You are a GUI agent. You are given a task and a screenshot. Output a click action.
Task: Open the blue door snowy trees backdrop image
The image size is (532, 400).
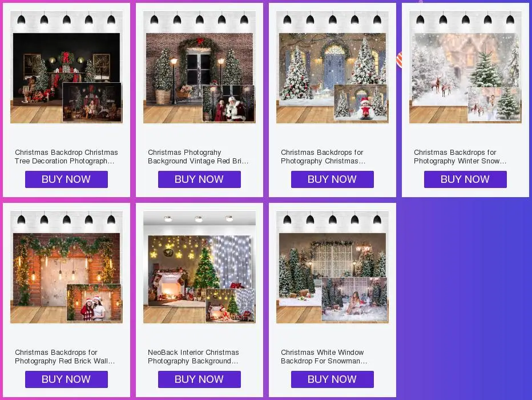(332, 67)
